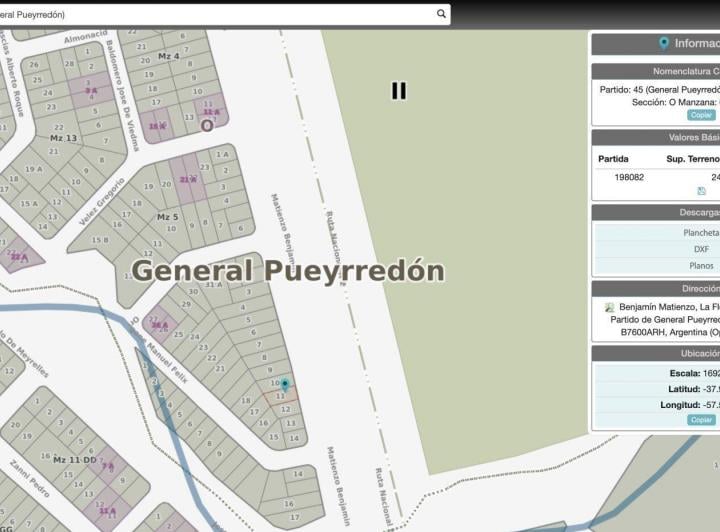Click the Mz 11 DD block label
This screenshot has height=532, width=720.
pyautogui.click(x=74, y=459)
